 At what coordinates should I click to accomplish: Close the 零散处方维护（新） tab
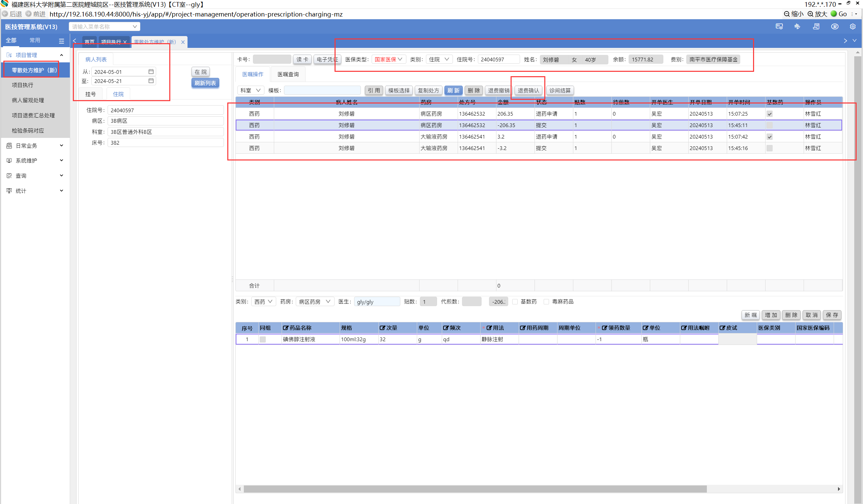tap(183, 42)
